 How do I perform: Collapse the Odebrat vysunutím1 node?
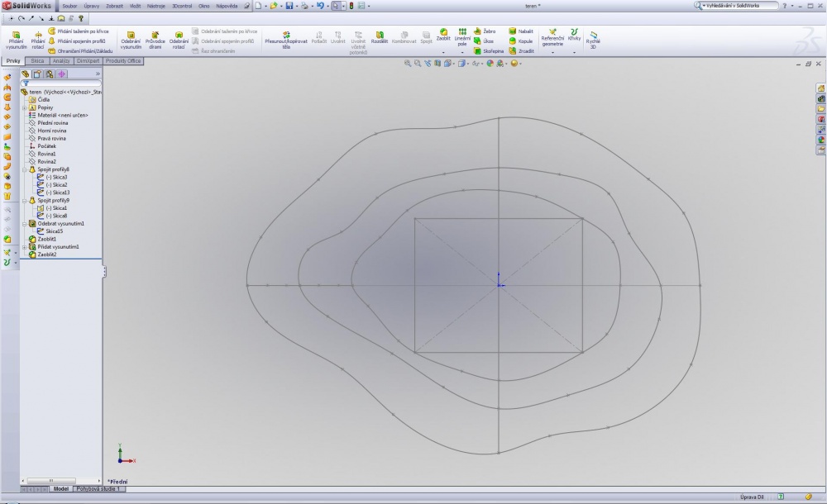pyautogui.click(x=24, y=224)
